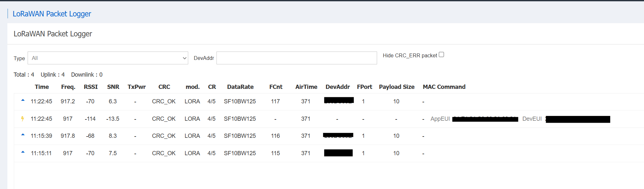644x189 pixels.
Task: Click the SNR column header
Action: (x=113, y=87)
